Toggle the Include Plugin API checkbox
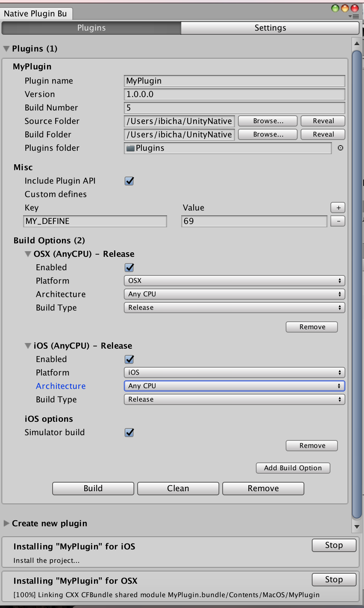This screenshot has width=364, height=608. [129, 181]
